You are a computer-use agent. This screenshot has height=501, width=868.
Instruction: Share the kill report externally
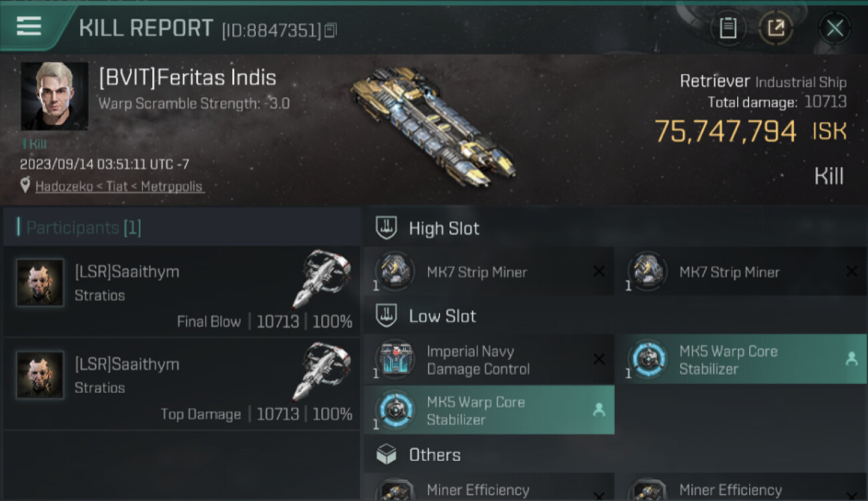click(776, 28)
